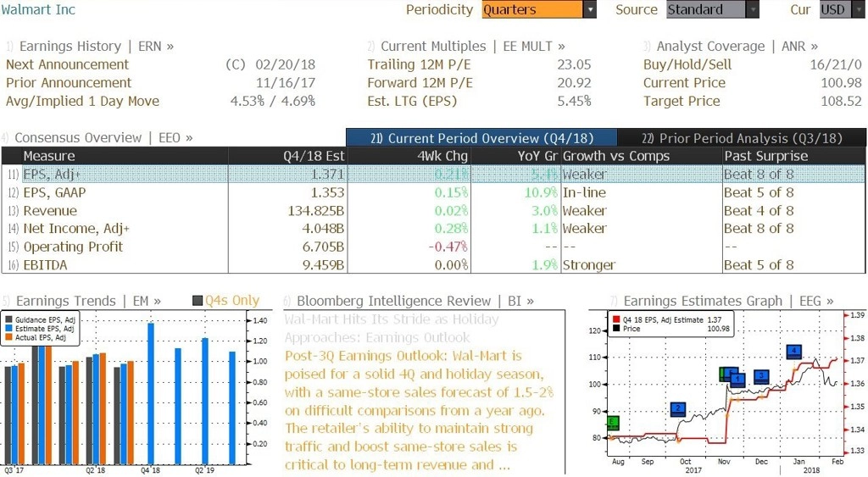The width and height of the screenshot is (868, 477).
Task: Click Operating Profit change -0.47%
Action: pos(448,247)
